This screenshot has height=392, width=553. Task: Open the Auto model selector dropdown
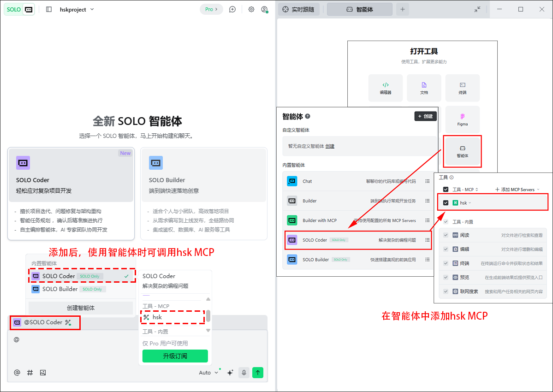pyautogui.click(x=208, y=373)
